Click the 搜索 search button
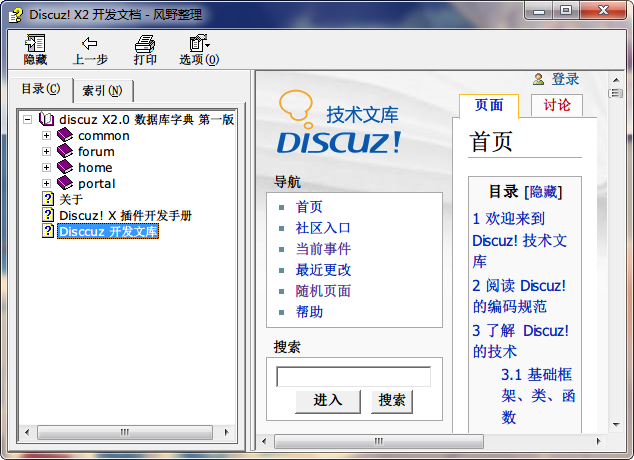The image size is (634, 460). pyautogui.click(x=391, y=401)
